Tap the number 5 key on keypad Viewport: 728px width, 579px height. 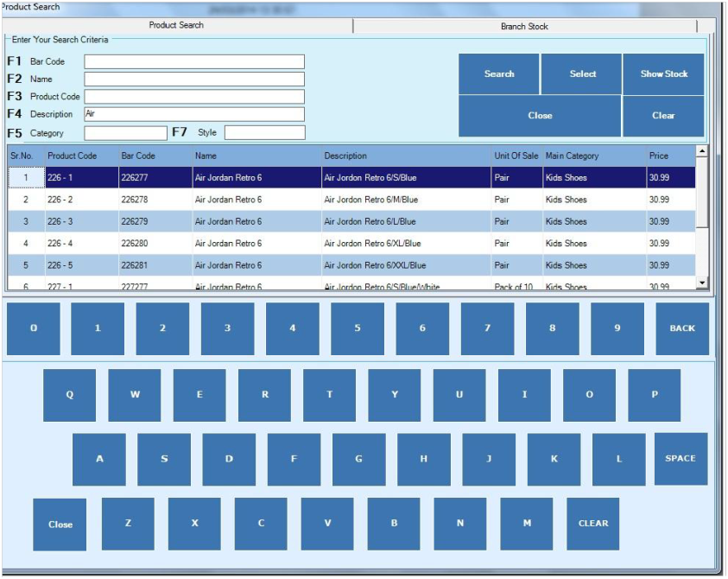358,328
